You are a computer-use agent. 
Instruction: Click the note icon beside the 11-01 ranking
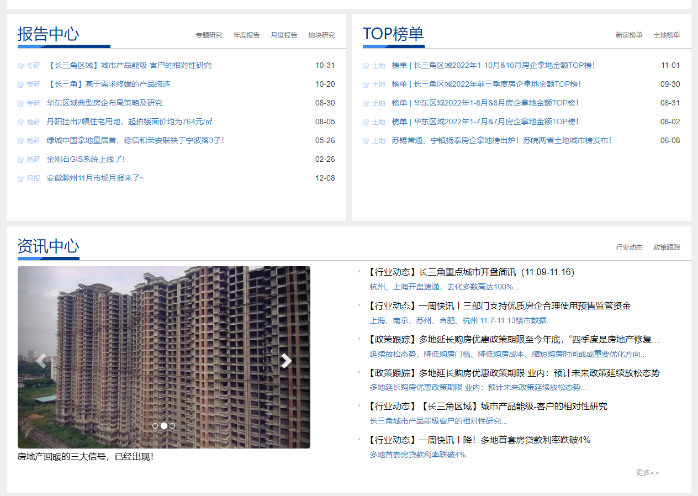tap(366, 66)
